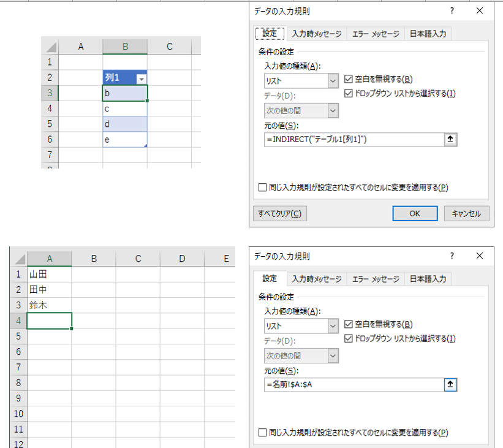The image size is (503, 448).
Task: Select row 7 header in upper sheet
Action: tap(50, 155)
